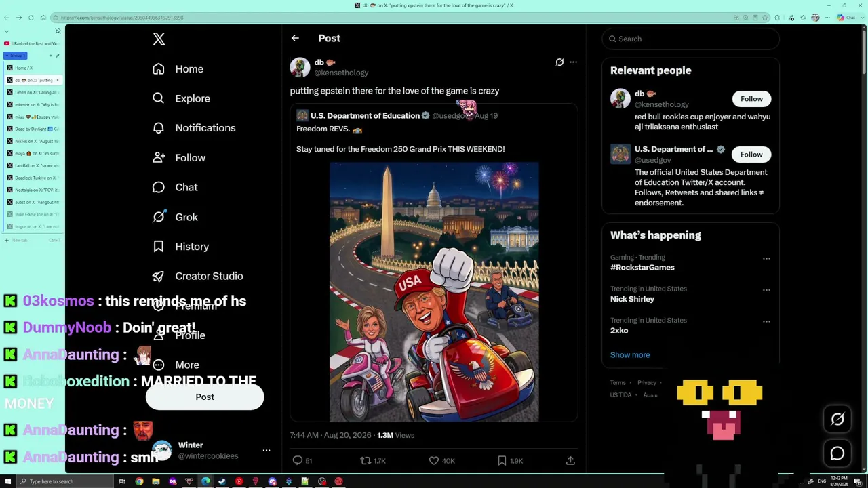Open File Explorer from the taskbar

[x=156, y=481]
